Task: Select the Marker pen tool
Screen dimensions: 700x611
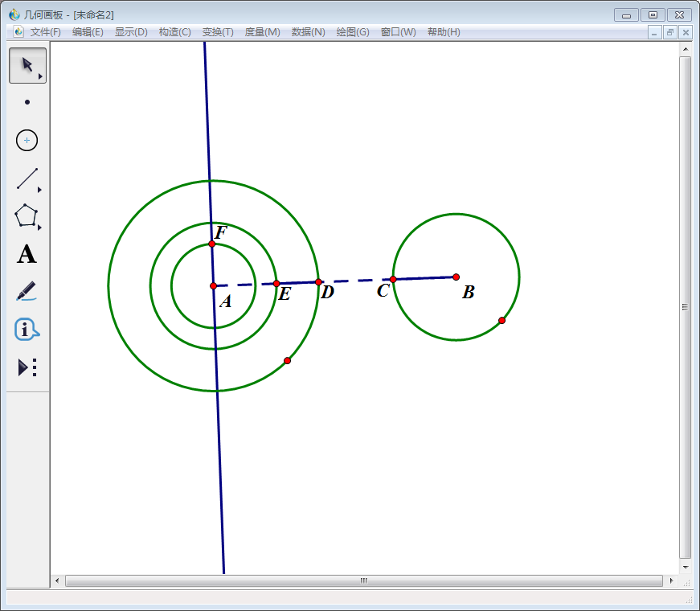Action: click(x=27, y=291)
